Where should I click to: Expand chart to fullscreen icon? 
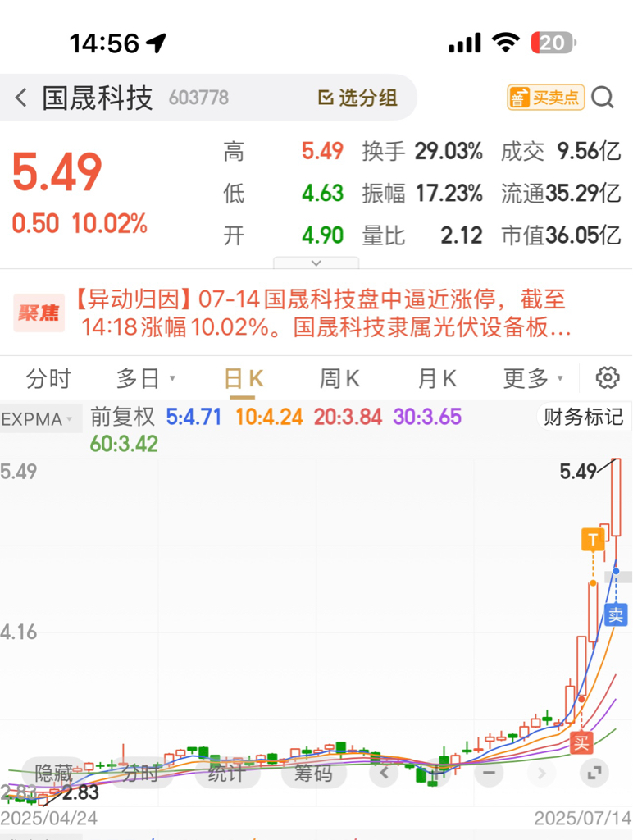pos(594,773)
